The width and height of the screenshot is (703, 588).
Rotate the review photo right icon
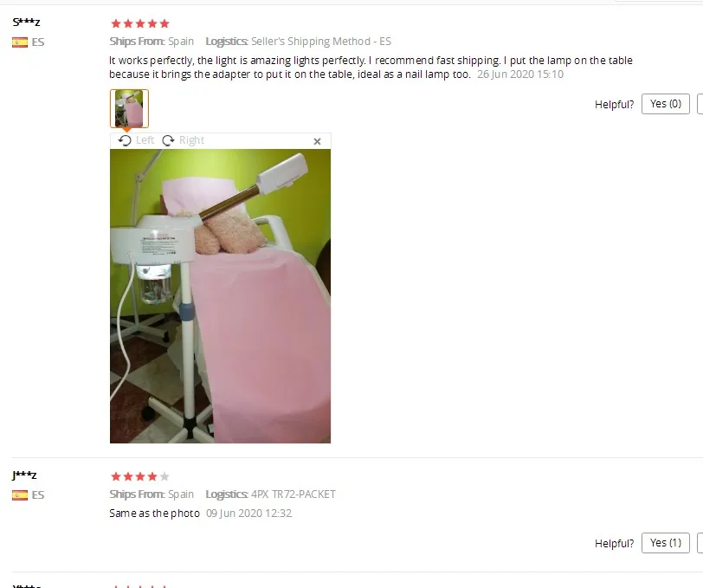click(x=168, y=140)
